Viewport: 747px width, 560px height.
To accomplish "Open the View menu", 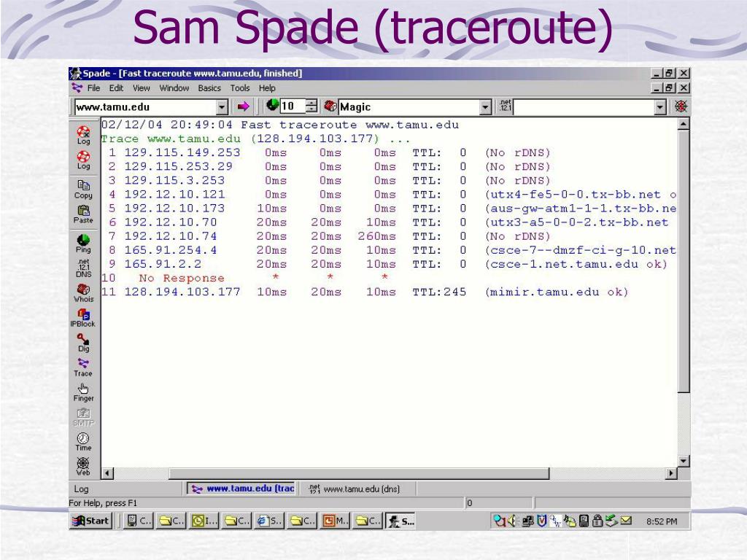I will 141,88.
